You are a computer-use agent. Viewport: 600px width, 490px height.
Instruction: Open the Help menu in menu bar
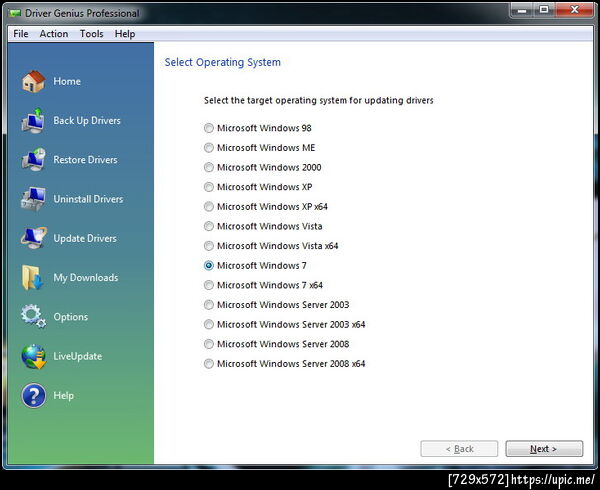click(125, 34)
